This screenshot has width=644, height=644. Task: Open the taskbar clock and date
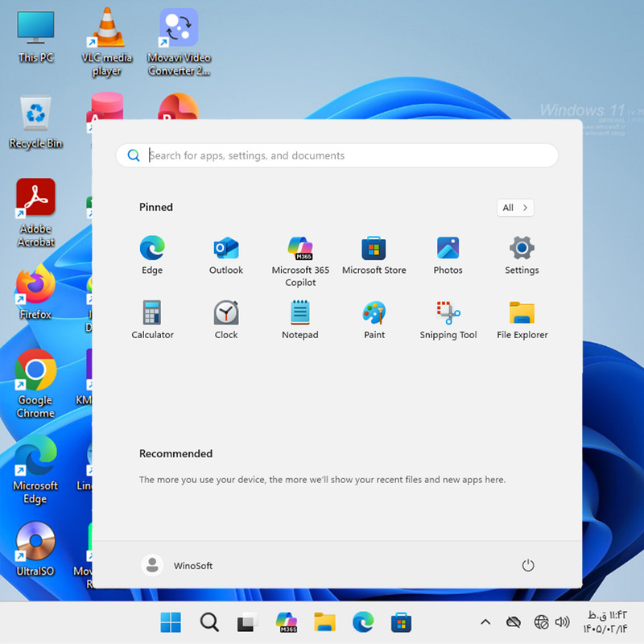(605, 621)
